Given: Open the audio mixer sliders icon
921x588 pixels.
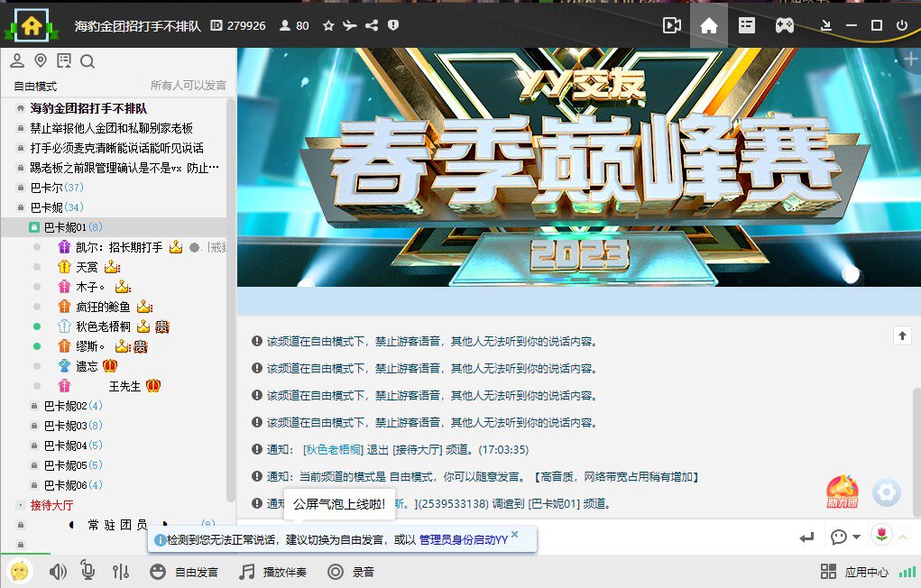Looking at the screenshot, I should pyautogui.click(x=120, y=572).
